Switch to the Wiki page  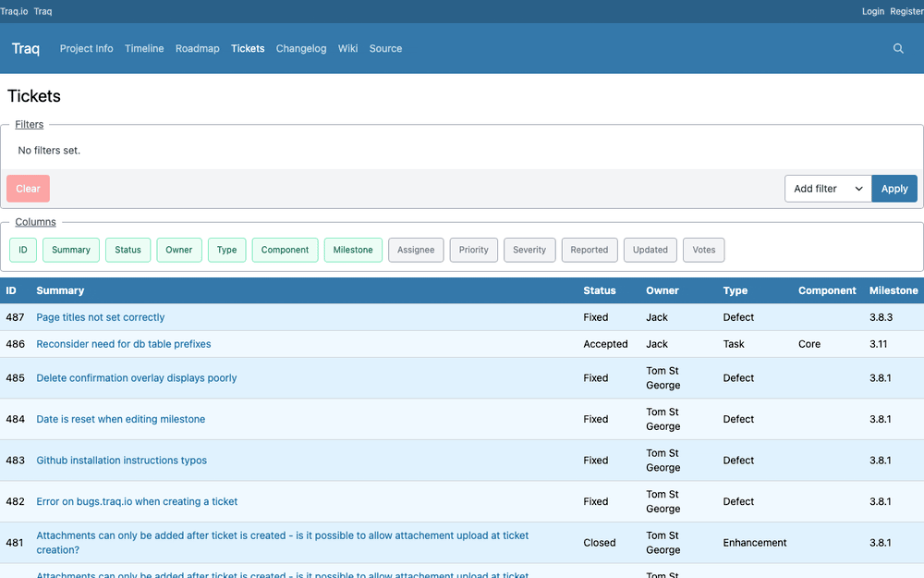click(347, 48)
